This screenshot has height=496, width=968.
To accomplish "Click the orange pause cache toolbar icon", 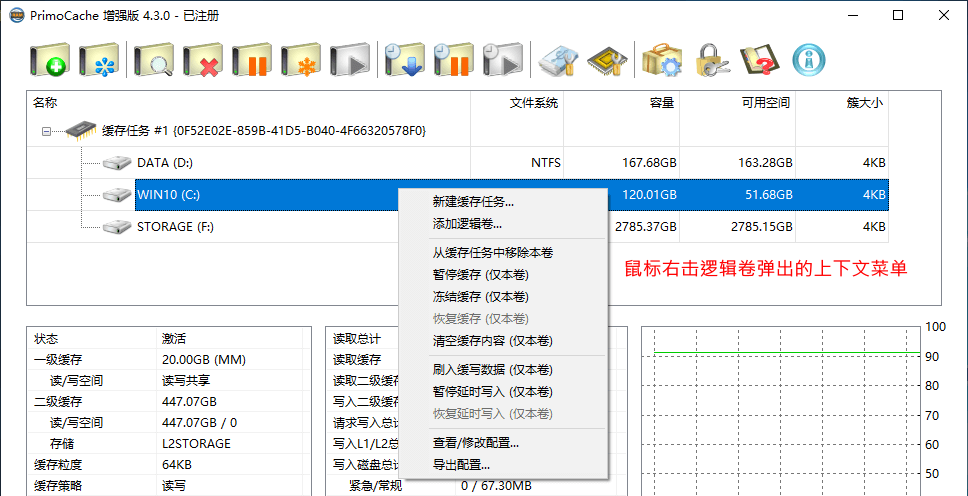I will pyautogui.click(x=252, y=60).
